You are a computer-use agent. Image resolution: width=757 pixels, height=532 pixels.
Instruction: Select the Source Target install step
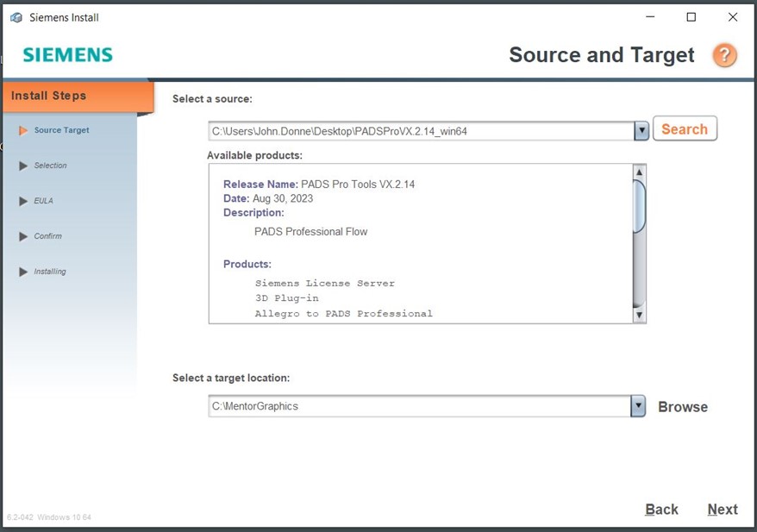61,130
